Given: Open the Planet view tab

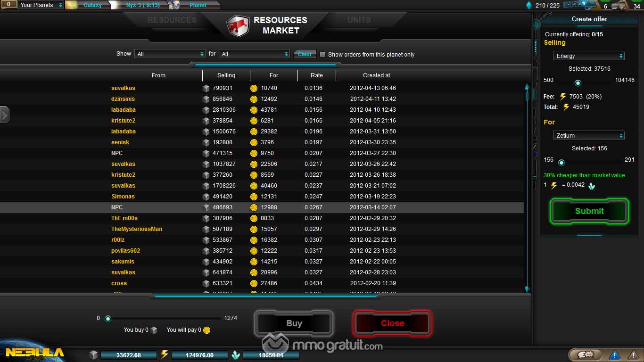Looking at the screenshot, I should point(198,5).
